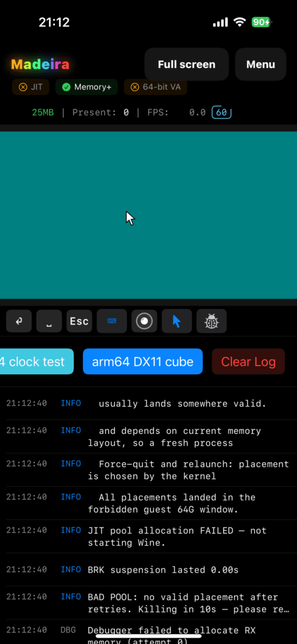
Task: Select the JIT pool allocation FAILED log line
Action: tap(148, 536)
